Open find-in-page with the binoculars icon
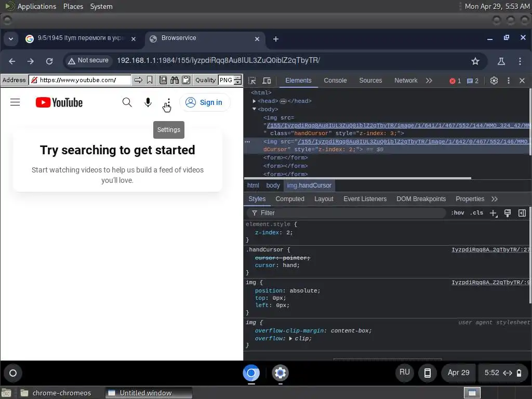Image resolution: width=532 pixels, height=399 pixels. tap(175, 80)
